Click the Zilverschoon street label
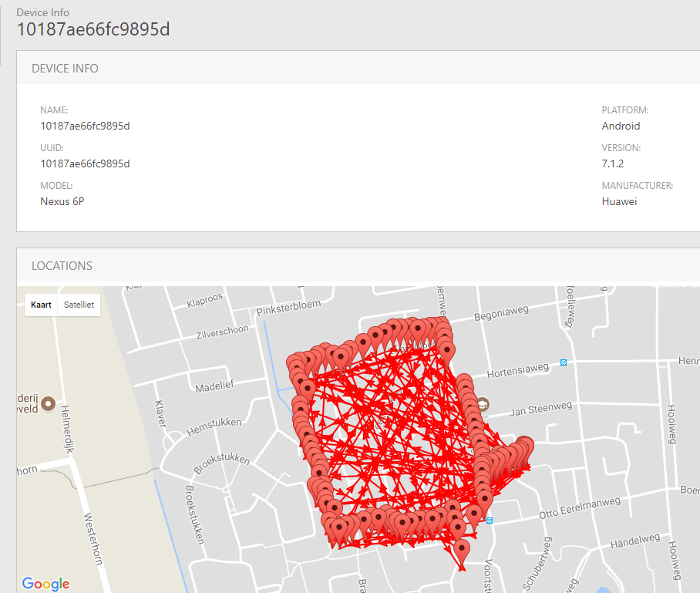Viewport: 700px width, 593px height. 222,332
